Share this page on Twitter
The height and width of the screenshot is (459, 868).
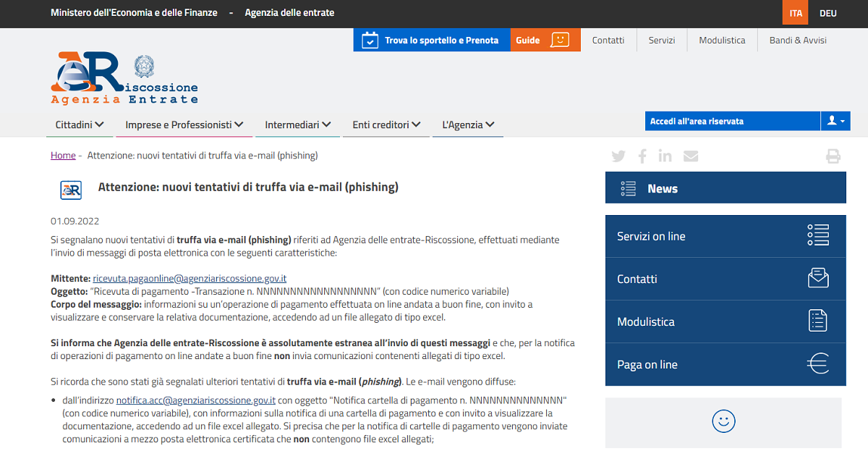tap(618, 156)
